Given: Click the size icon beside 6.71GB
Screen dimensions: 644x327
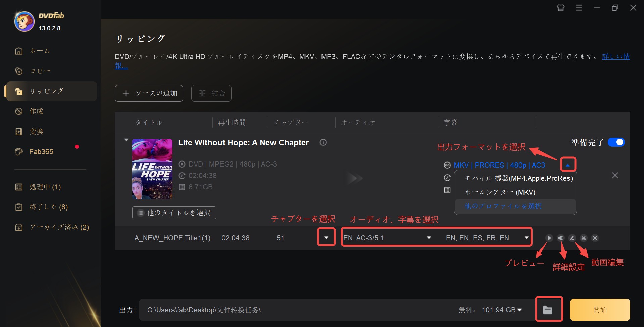Looking at the screenshot, I should coord(182,187).
